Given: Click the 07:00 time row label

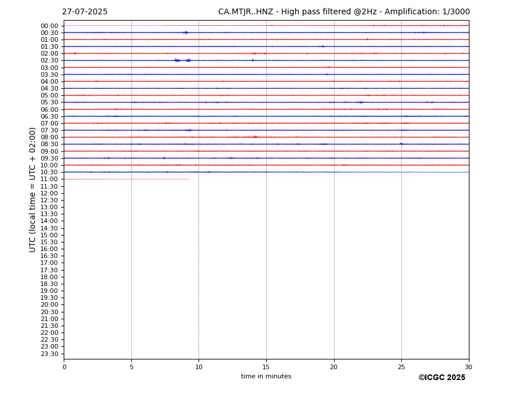Looking at the screenshot, I should coord(49,123).
